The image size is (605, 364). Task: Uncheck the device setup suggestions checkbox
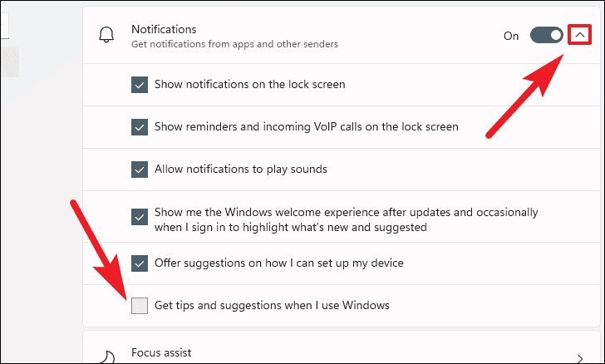click(140, 263)
